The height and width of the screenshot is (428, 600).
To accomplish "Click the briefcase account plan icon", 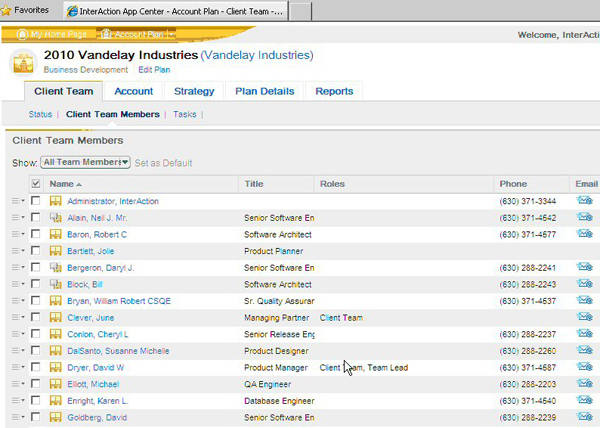I will pyautogui.click(x=23, y=63).
